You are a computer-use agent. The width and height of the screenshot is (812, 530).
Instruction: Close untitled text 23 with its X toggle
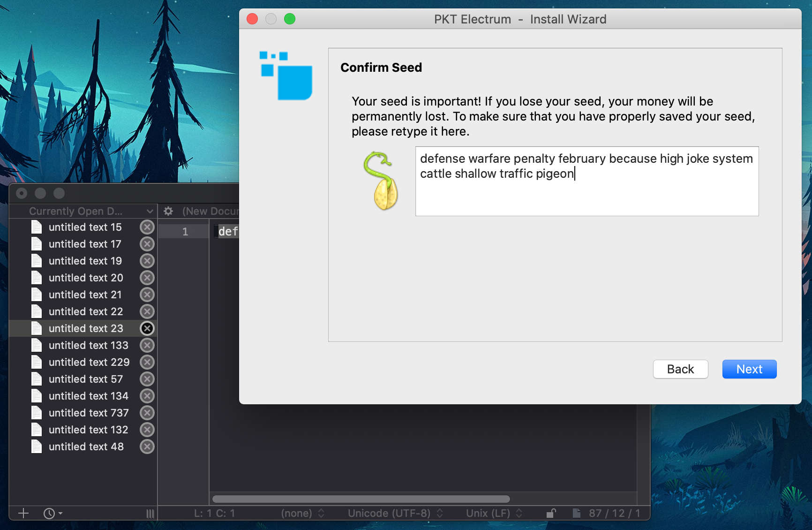(x=147, y=328)
